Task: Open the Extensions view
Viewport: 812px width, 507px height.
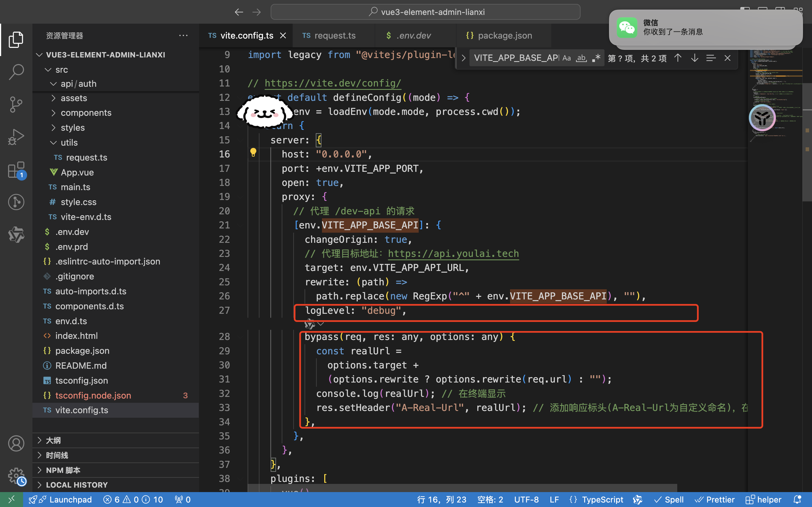Action: (x=16, y=170)
